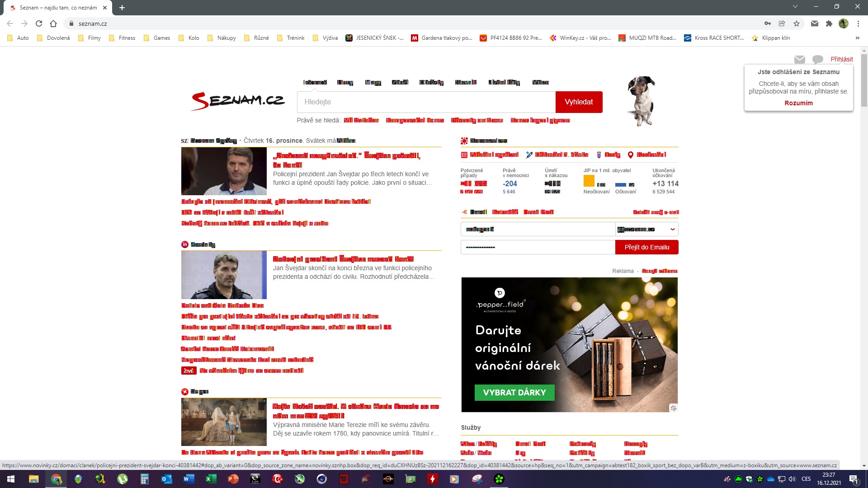The image size is (868, 488).
Task: Open the Seznam chat bubble icon
Action: coord(817,59)
